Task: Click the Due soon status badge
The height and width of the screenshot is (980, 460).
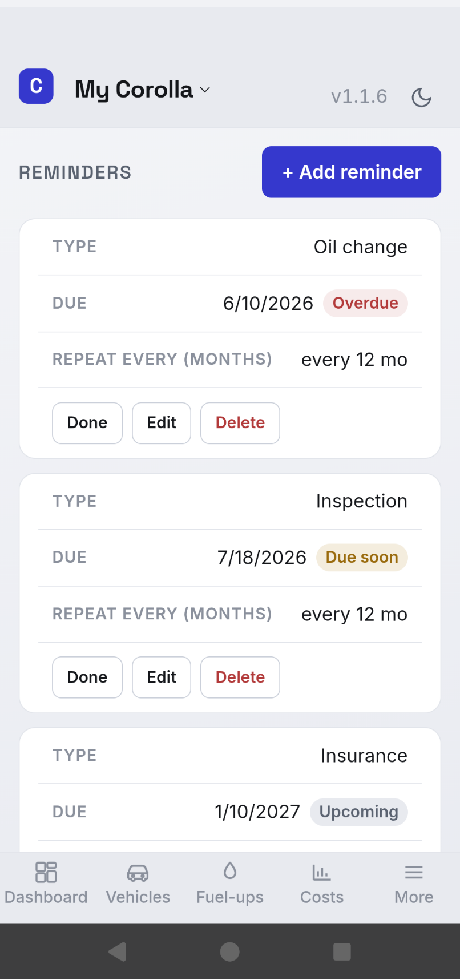Action: pos(362,558)
